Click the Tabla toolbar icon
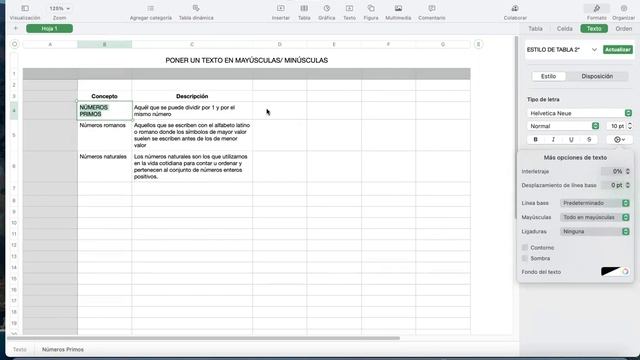Viewport: 640px width, 360px height. pyautogui.click(x=304, y=9)
